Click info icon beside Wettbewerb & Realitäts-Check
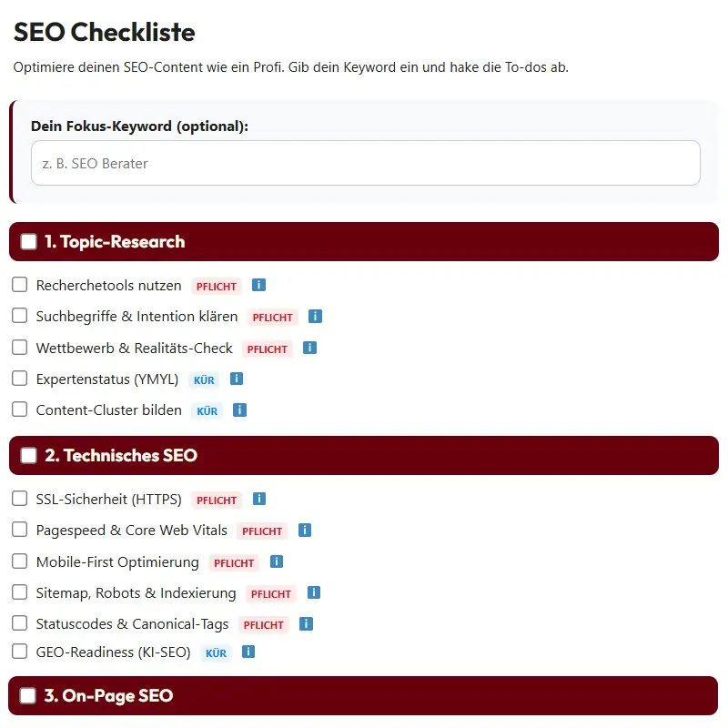This screenshot has width=728, height=728. click(309, 348)
